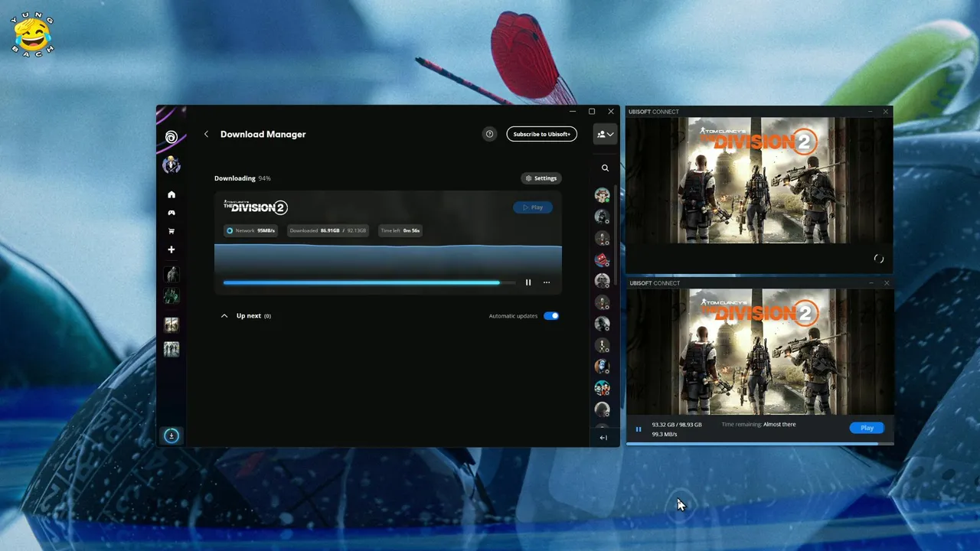This screenshot has height=551, width=980.
Task: Pause the Division 2 download in Download Manager
Action: [x=528, y=282]
